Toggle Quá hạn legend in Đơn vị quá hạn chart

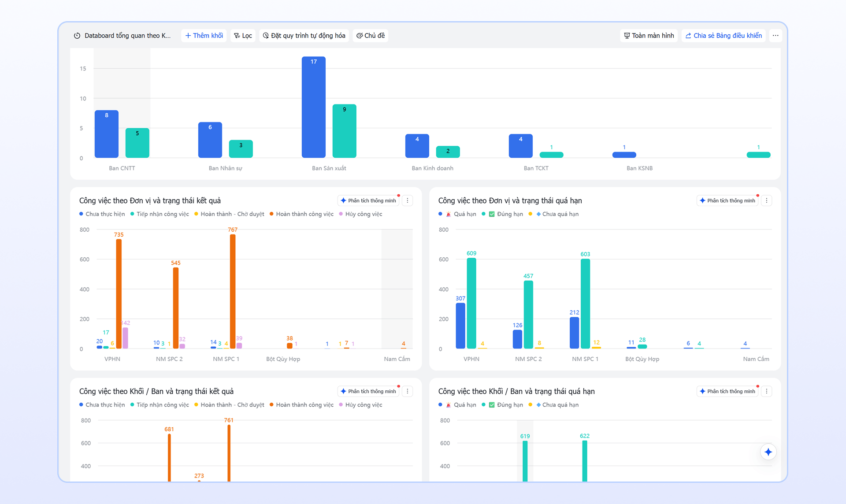(457, 214)
